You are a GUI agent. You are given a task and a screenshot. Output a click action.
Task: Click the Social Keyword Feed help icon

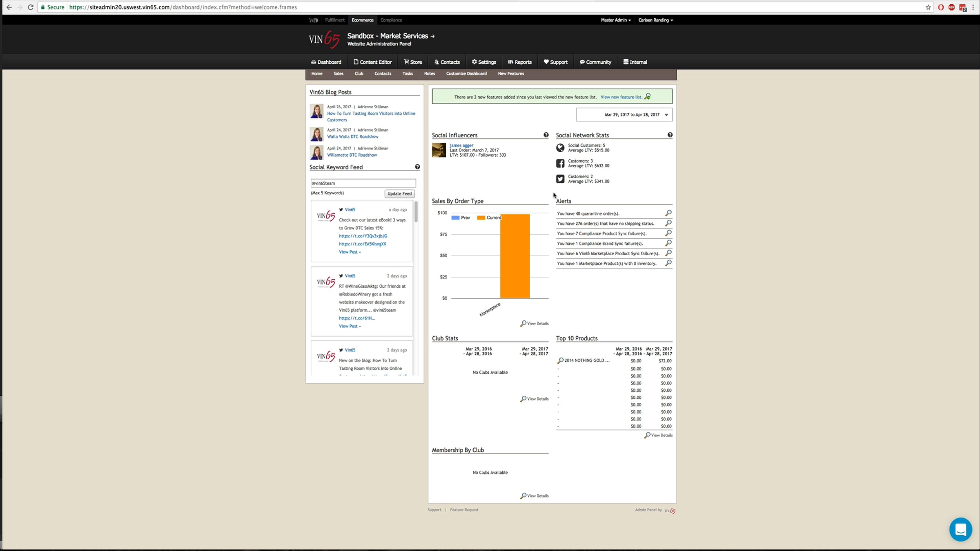(417, 167)
